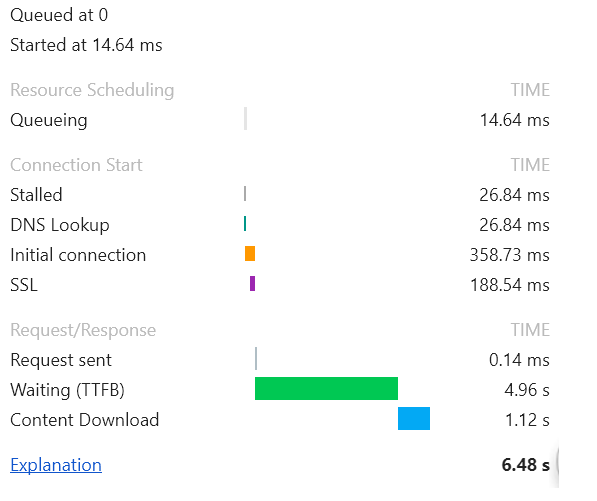The width and height of the screenshot is (597, 501).
Task: Click the DNS Lookup label
Action: [x=60, y=225]
